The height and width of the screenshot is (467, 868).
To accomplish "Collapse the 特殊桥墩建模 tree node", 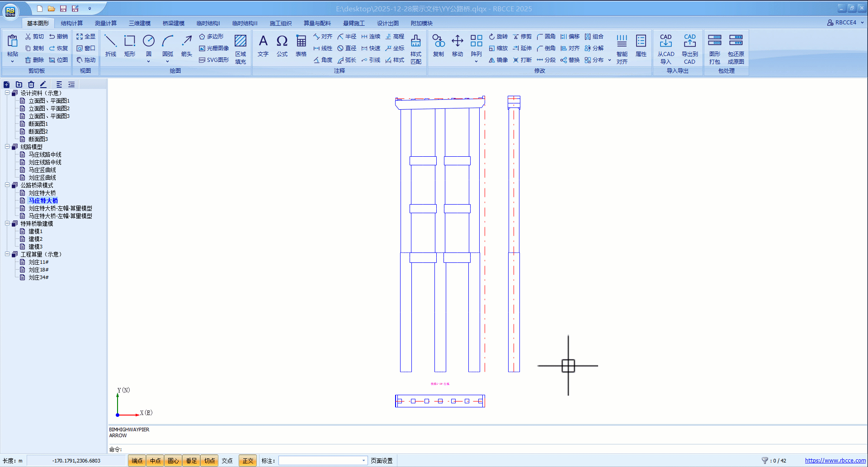I will (x=7, y=224).
